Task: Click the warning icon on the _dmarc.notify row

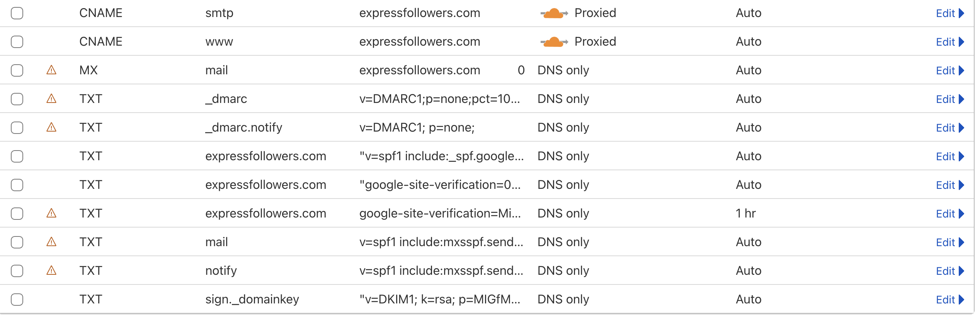Action: pyautogui.click(x=51, y=127)
